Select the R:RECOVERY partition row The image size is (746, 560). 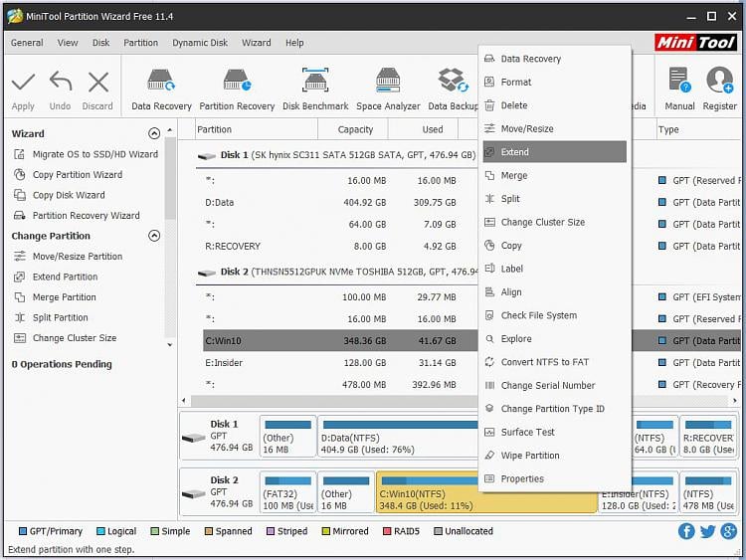pos(340,246)
